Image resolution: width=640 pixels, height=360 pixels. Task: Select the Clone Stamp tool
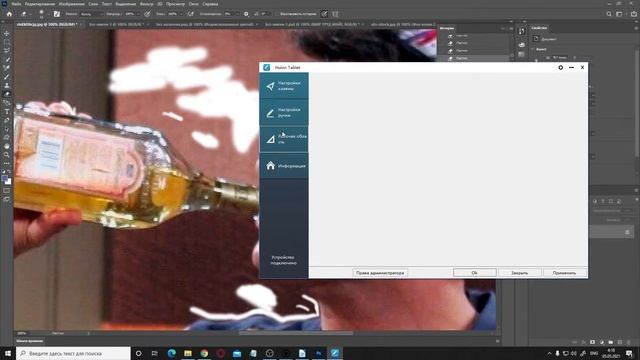point(7,85)
